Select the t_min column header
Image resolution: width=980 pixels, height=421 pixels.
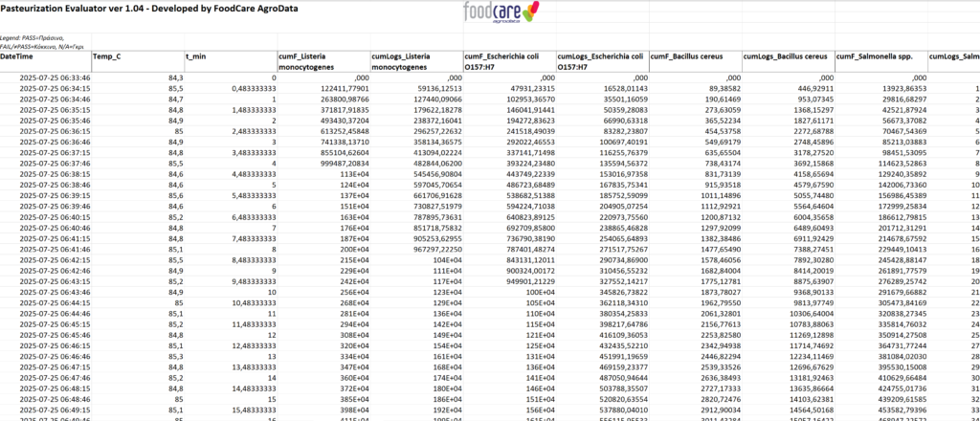231,61
